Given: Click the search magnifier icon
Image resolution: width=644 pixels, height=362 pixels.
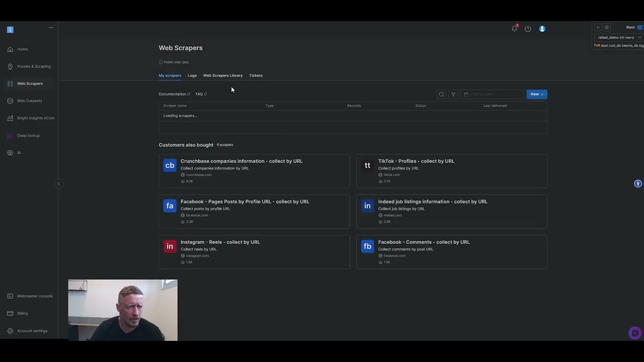Looking at the screenshot, I should [x=441, y=94].
